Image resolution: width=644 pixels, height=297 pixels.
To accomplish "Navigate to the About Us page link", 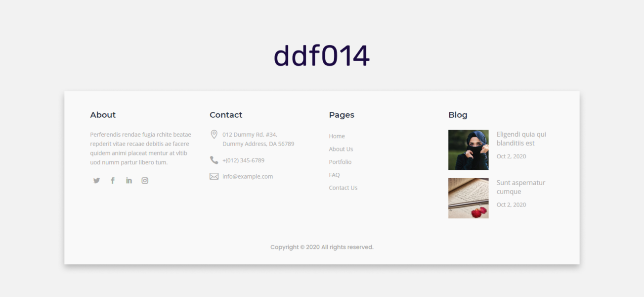I will (341, 148).
